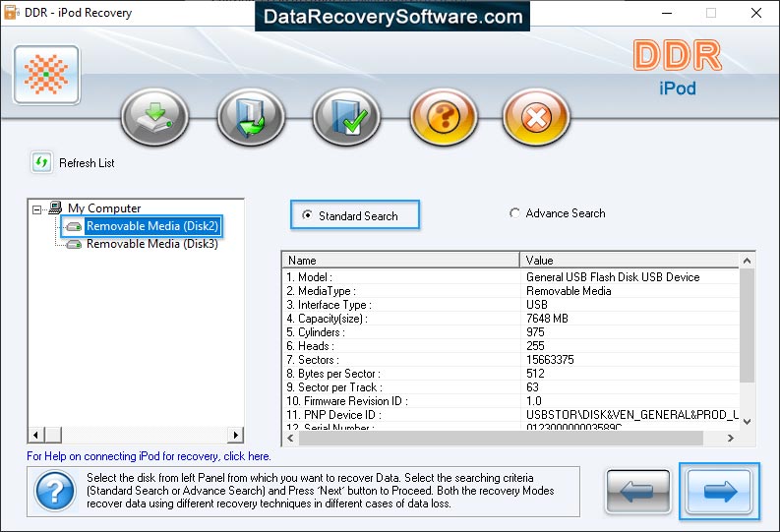The width and height of the screenshot is (780, 532).
Task: Click the drive icon beside Removable Media (Disk3)
Action: click(x=74, y=244)
